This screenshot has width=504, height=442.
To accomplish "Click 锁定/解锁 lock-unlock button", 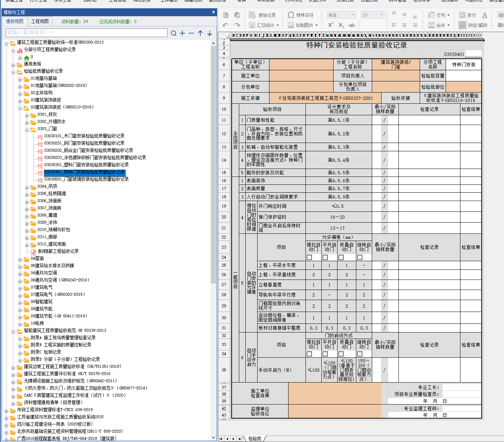I will click(x=473, y=25).
